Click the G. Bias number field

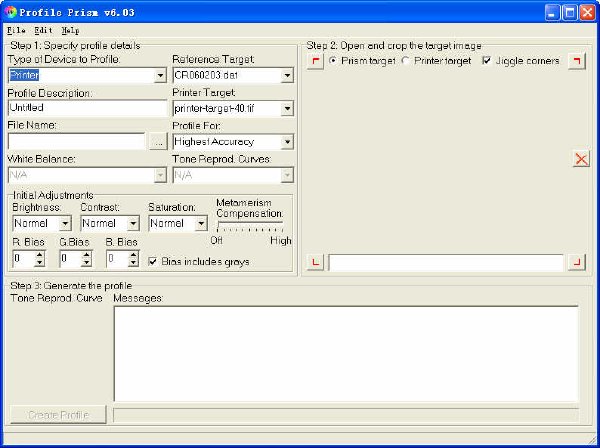pyautogui.click(x=70, y=259)
